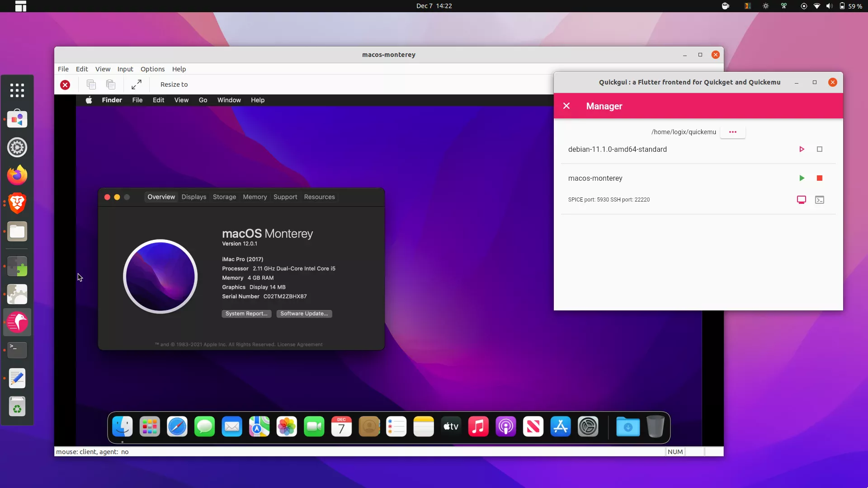The height and width of the screenshot is (488, 868).
Task: Click the green play icon for macos-monterey
Action: pos(802,178)
